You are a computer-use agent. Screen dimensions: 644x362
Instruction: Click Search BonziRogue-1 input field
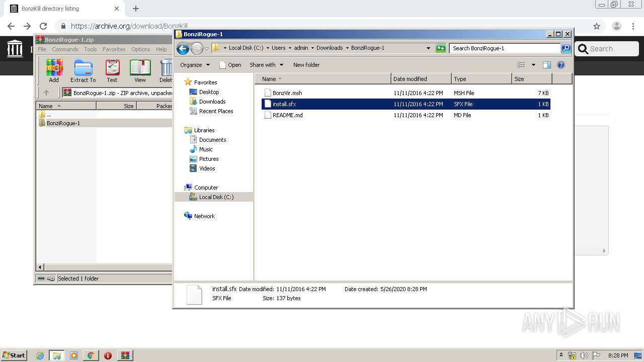(x=505, y=48)
